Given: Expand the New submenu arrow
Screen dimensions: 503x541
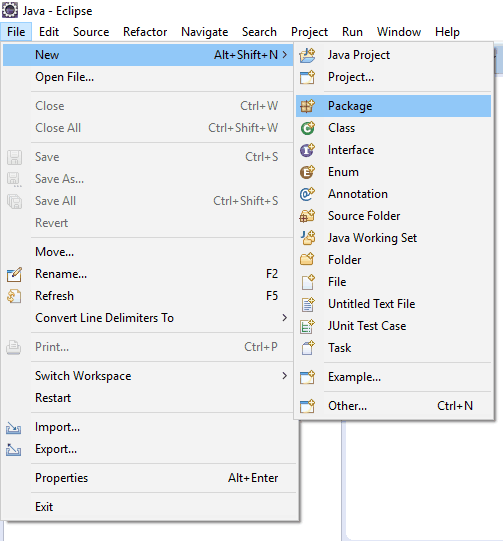Looking at the screenshot, I should click(284, 55).
